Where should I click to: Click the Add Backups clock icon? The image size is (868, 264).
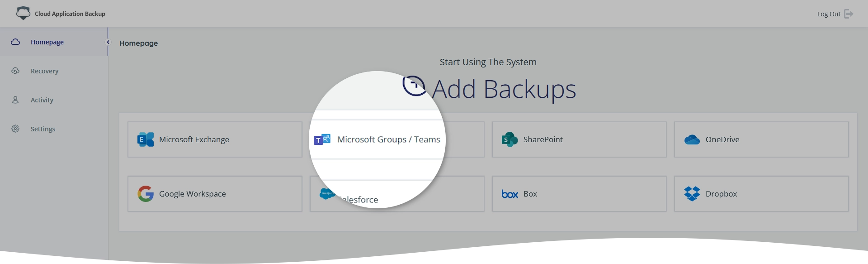click(x=414, y=86)
